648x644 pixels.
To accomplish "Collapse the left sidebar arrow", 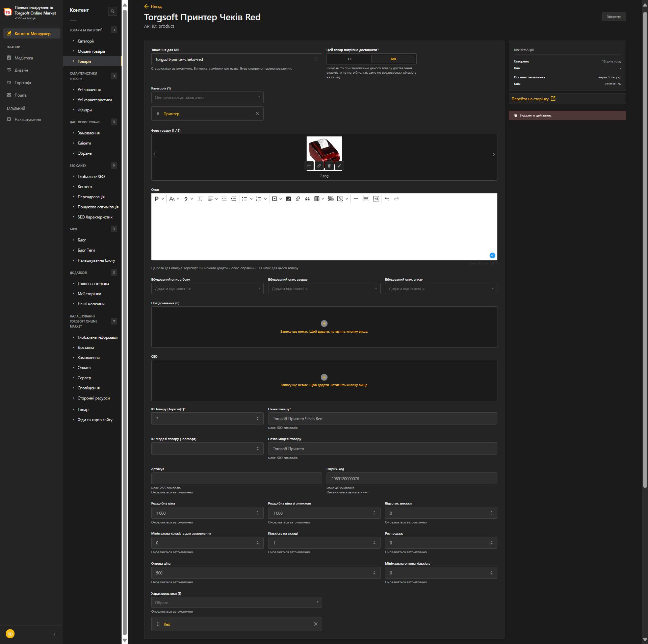I will click(55, 634).
